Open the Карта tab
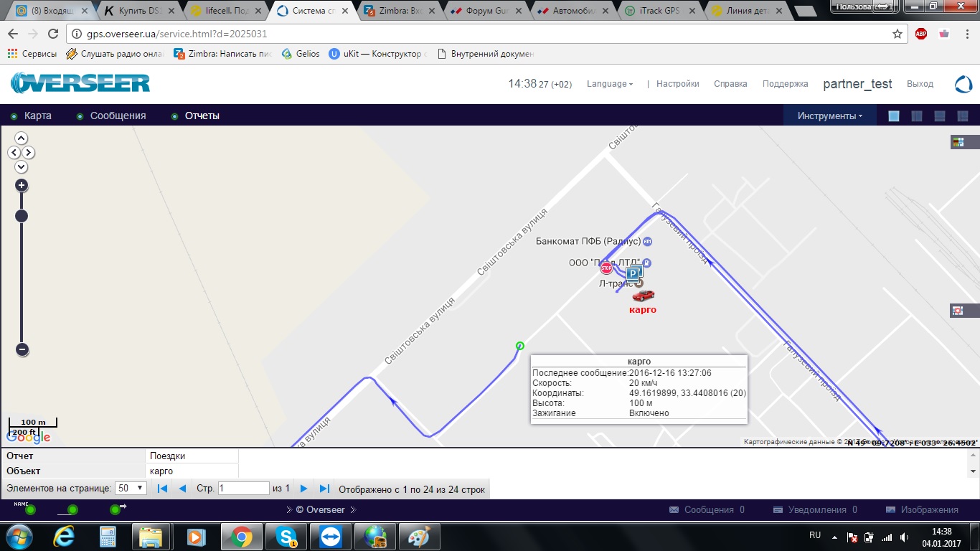The height and width of the screenshot is (551, 980). pyautogui.click(x=37, y=116)
